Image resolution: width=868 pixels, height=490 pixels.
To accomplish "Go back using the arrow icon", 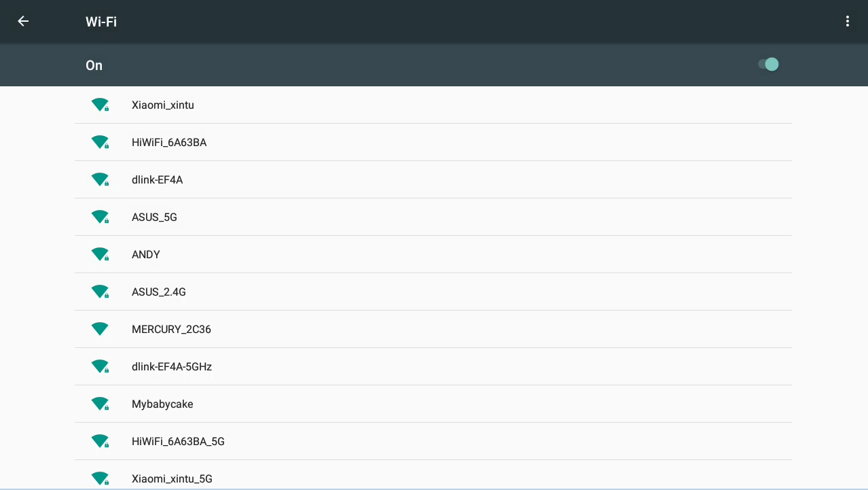I will 23,21.
